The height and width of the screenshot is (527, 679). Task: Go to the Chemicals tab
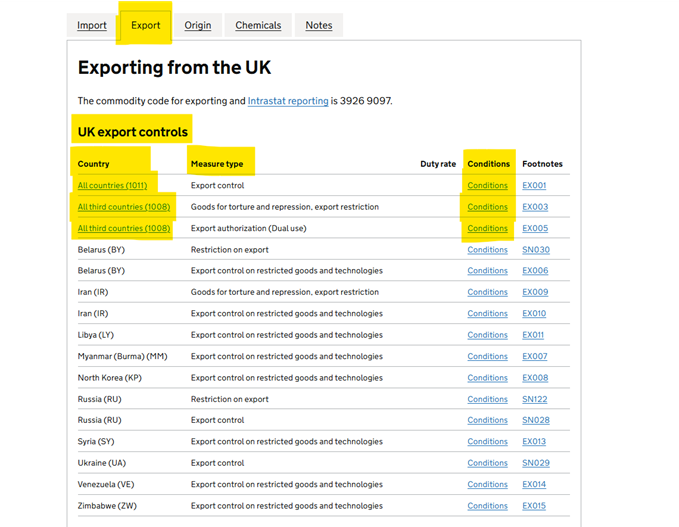coord(258,25)
